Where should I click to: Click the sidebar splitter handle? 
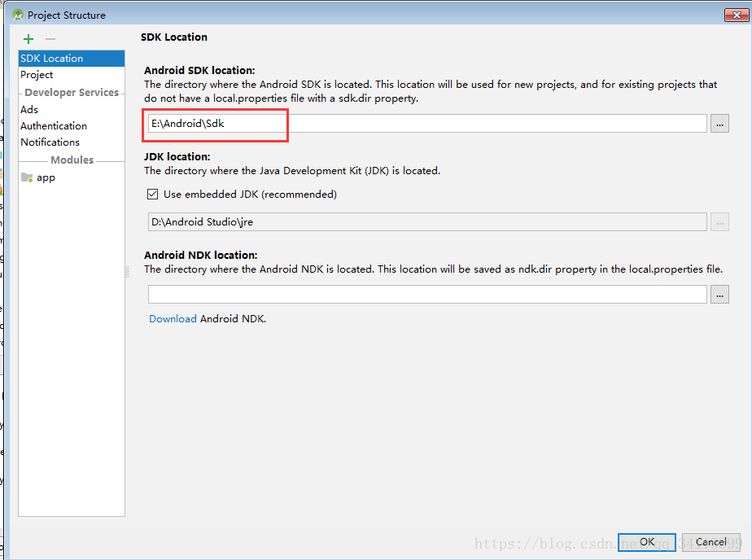(x=127, y=272)
